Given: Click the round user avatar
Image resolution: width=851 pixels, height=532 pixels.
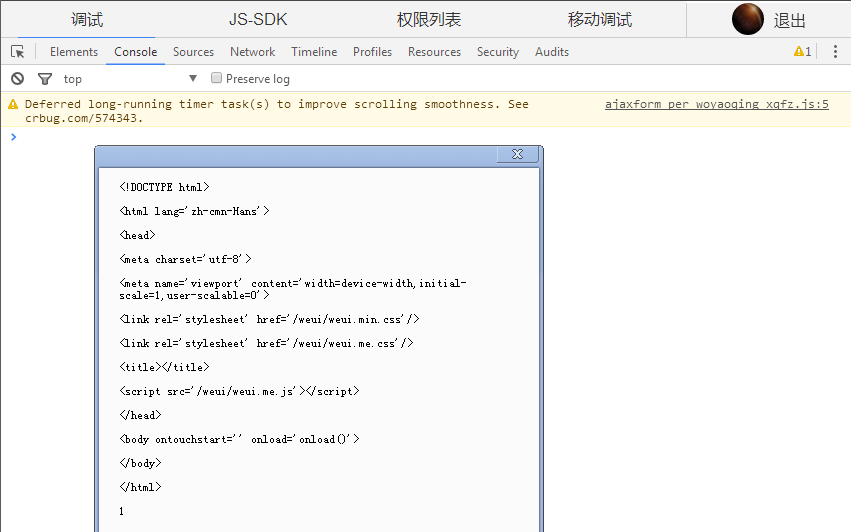Looking at the screenshot, I should tap(747, 19).
